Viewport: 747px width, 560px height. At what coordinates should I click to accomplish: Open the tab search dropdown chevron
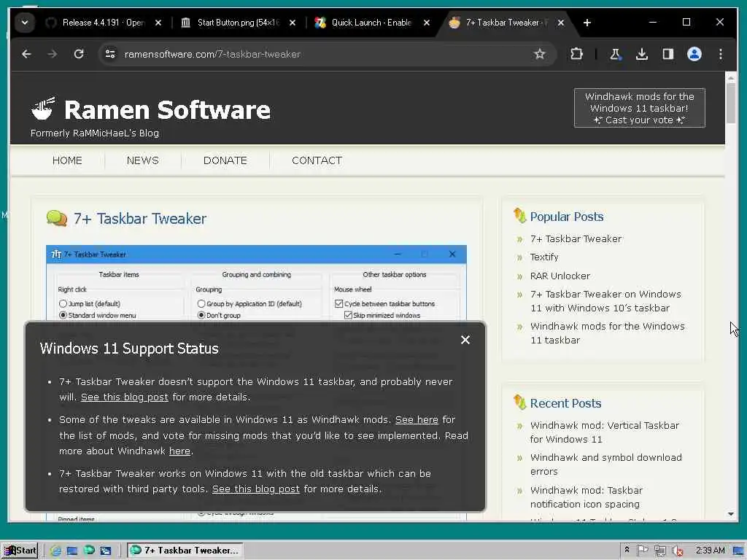25,23
